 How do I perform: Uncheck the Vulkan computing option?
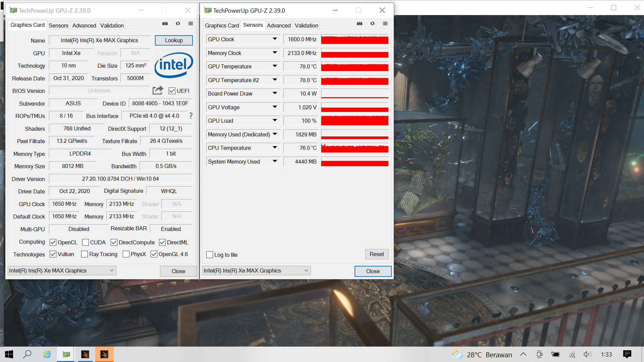(53, 254)
